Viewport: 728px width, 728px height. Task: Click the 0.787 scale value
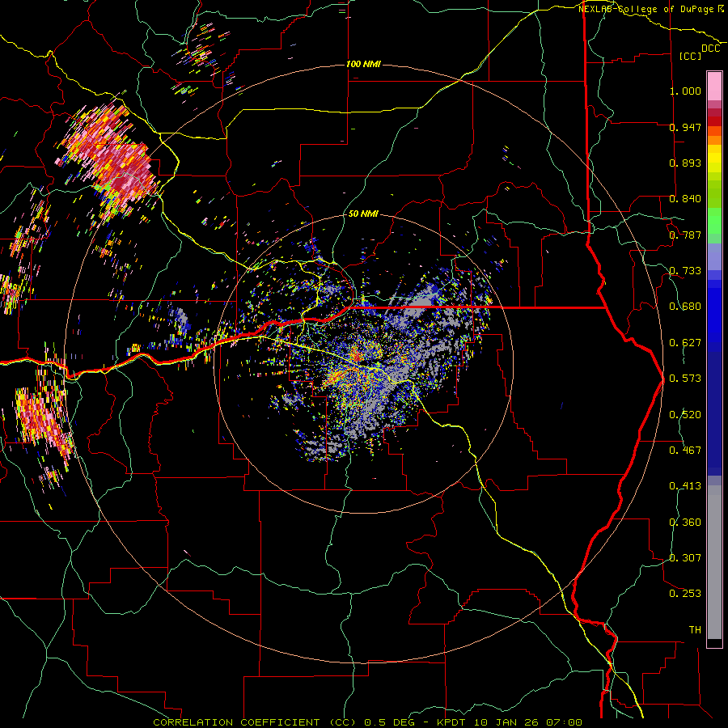[x=685, y=235]
